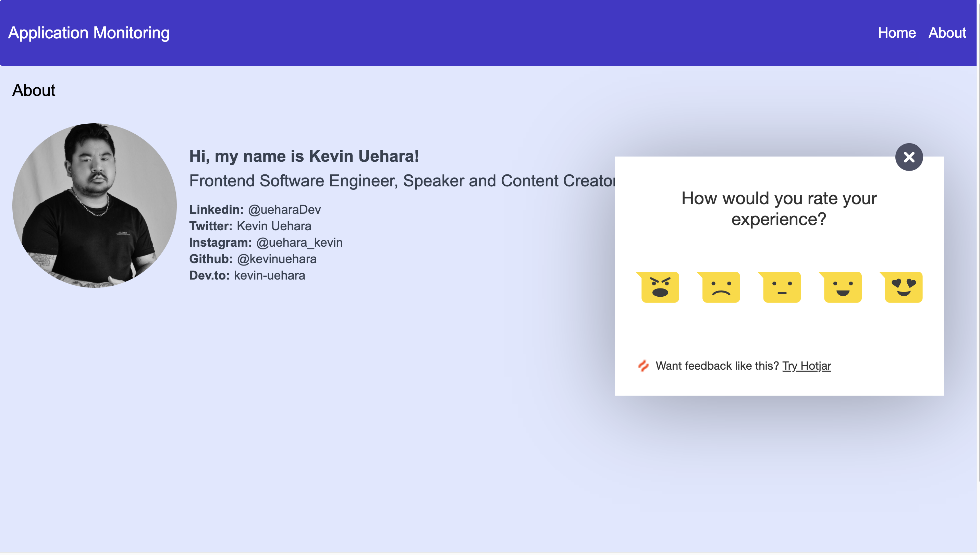
Task: Click the Application Monitoring site title
Action: 89,33
